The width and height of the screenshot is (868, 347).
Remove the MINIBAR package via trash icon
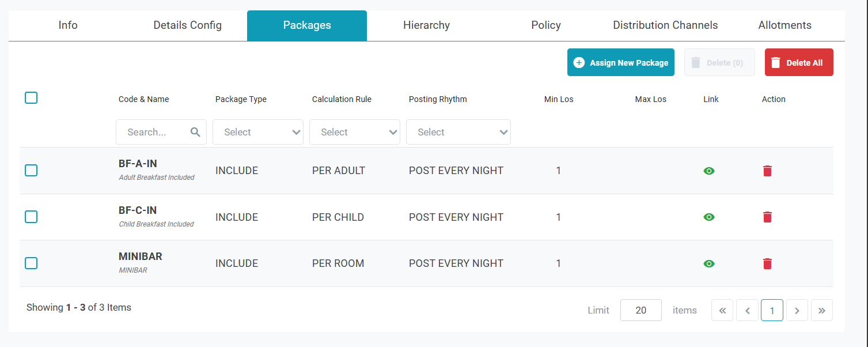767,263
